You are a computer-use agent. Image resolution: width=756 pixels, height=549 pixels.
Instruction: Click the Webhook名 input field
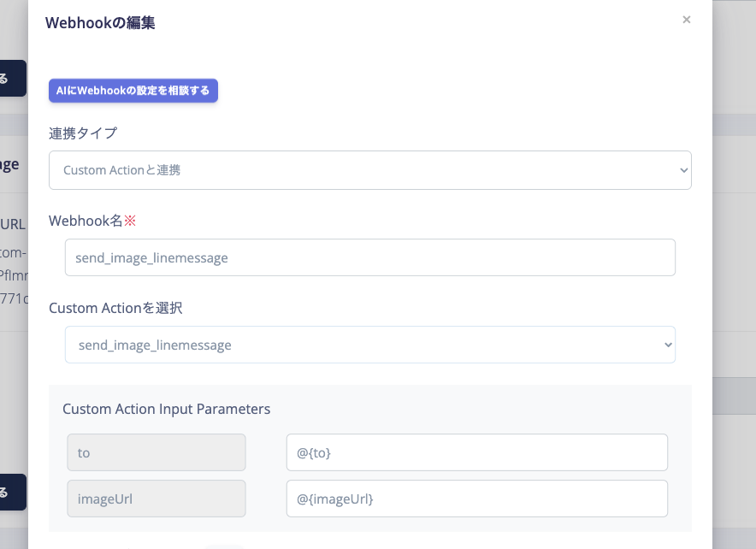click(x=370, y=257)
